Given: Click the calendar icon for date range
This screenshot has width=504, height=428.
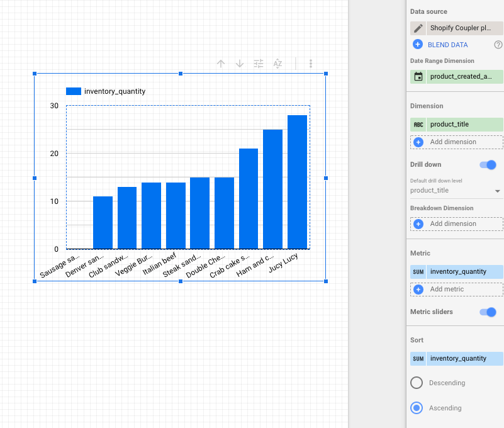Looking at the screenshot, I should 418,77.
